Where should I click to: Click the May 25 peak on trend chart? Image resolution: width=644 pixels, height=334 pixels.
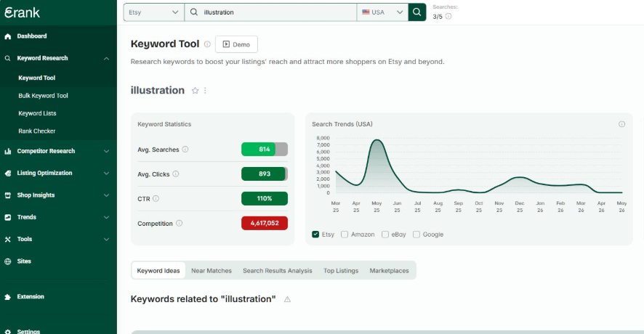(x=377, y=140)
